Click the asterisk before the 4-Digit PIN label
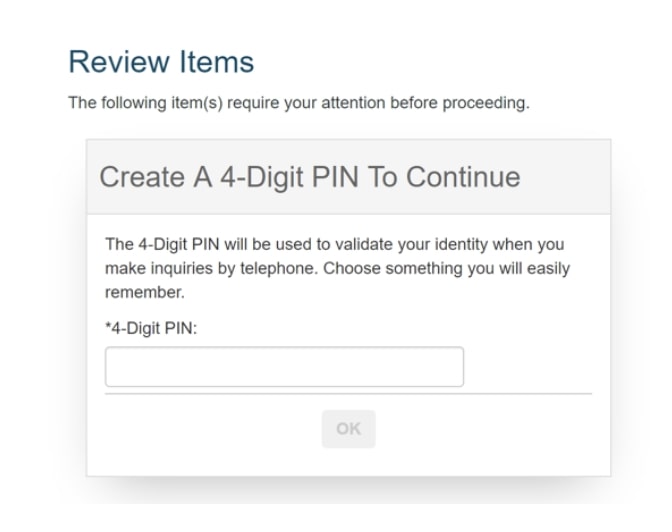This screenshot has height=532, width=672. [x=108, y=325]
